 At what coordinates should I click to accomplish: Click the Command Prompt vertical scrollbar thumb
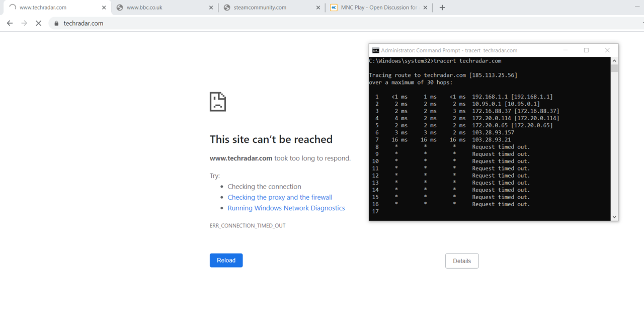coord(614,68)
